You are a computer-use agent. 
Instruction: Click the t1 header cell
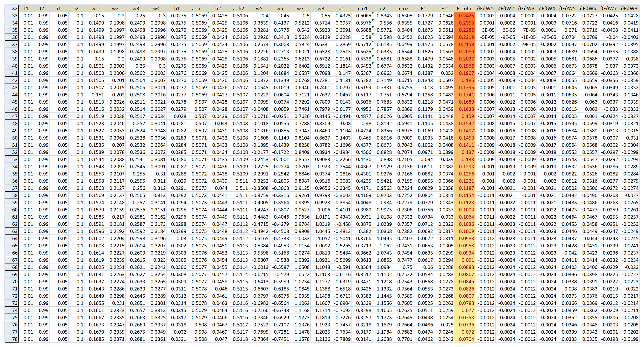[26, 8]
